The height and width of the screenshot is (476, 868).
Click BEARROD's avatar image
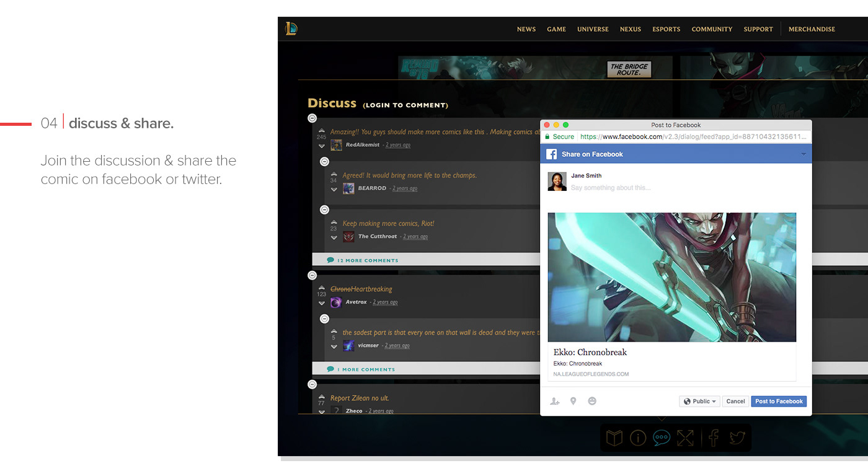348,188
